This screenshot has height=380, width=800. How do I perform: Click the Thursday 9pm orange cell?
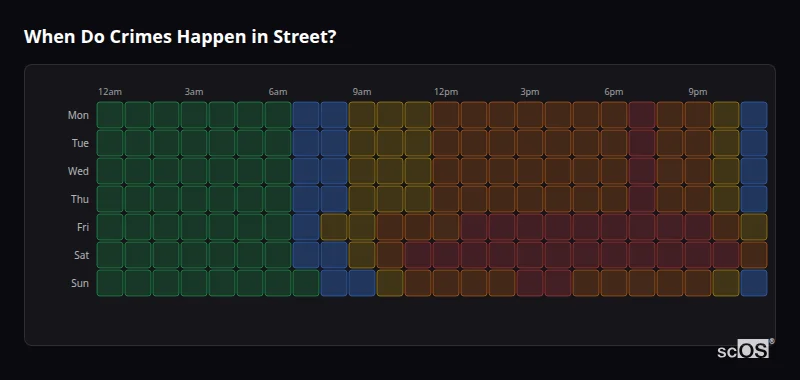(698, 199)
